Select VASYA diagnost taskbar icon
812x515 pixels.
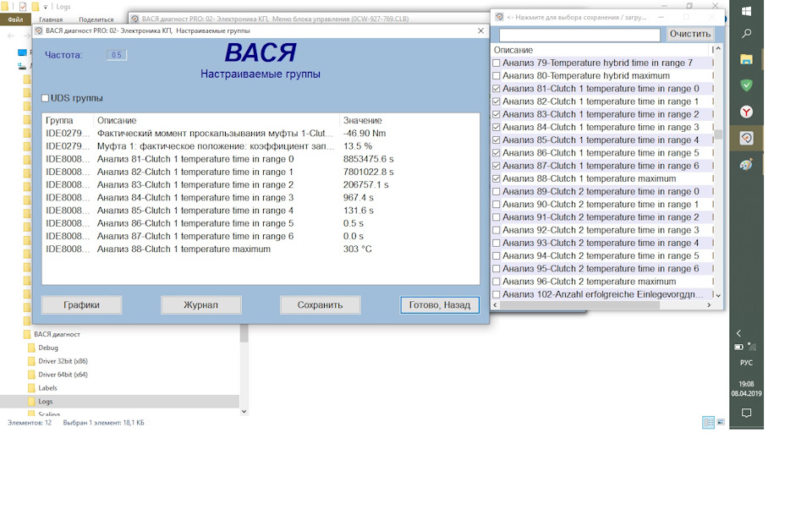pyautogui.click(x=746, y=138)
